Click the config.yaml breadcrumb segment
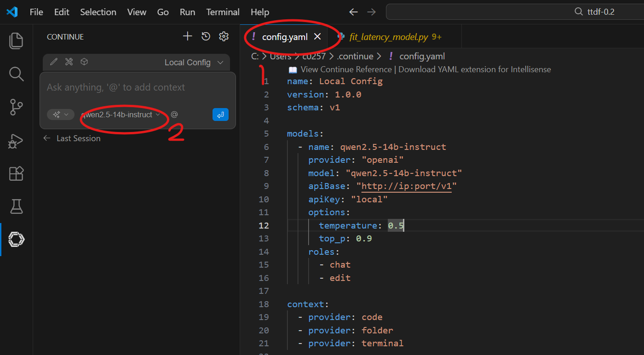The width and height of the screenshot is (644, 355). (x=422, y=56)
